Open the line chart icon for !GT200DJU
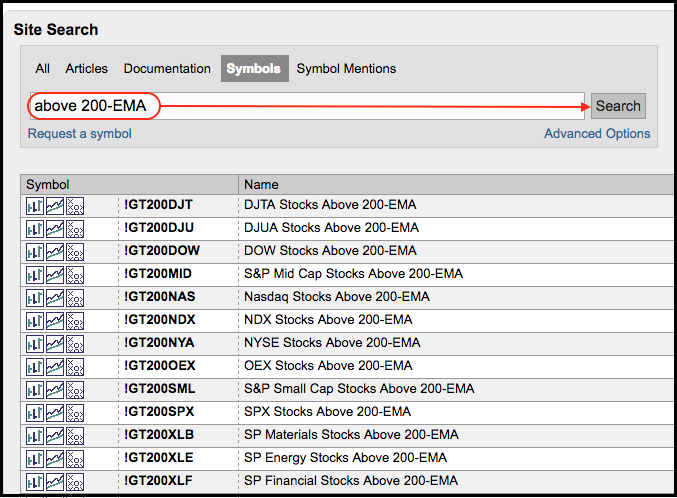 pyautogui.click(x=55, y=228)
